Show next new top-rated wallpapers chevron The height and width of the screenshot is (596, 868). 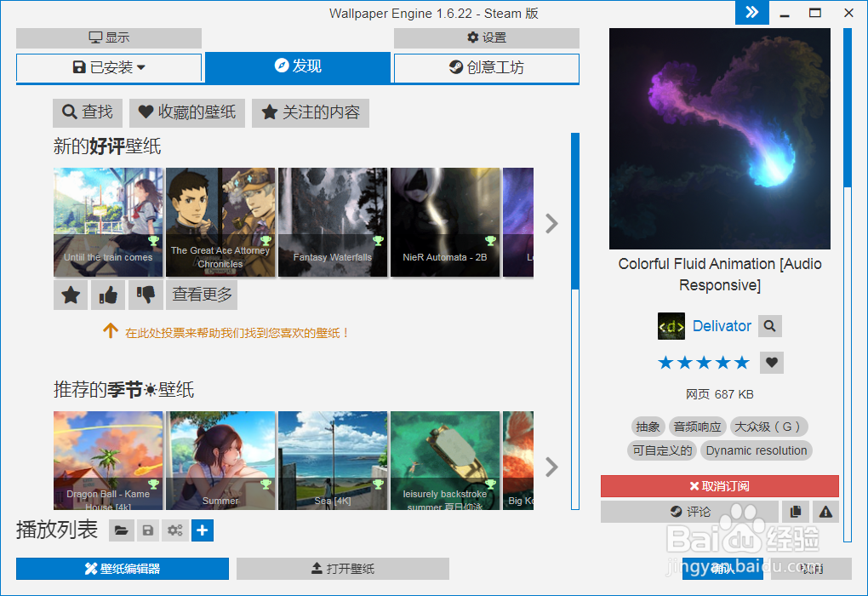click(551, 224)
